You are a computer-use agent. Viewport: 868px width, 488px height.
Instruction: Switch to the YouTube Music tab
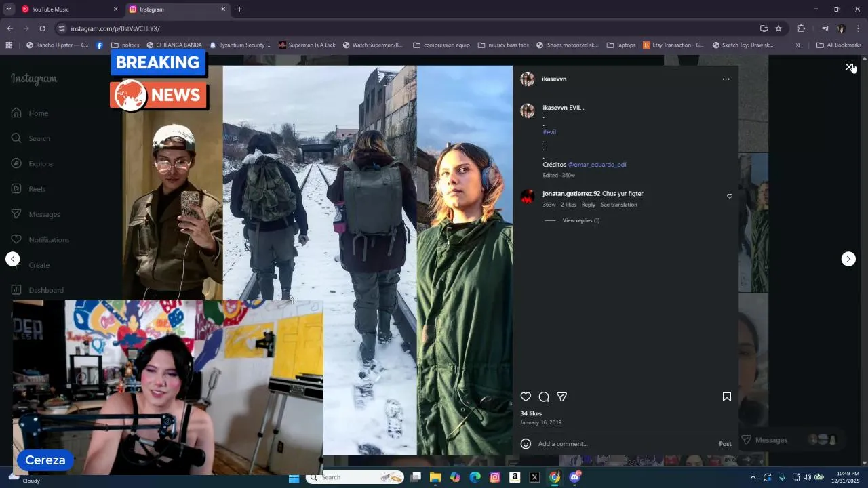[x=68, y=9]
